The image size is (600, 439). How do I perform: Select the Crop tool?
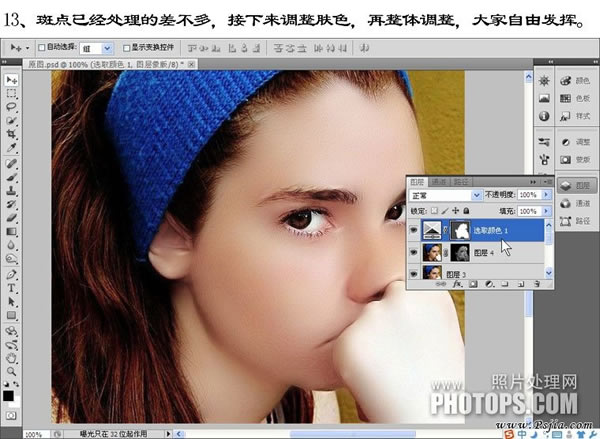click(x=11, y=134)
